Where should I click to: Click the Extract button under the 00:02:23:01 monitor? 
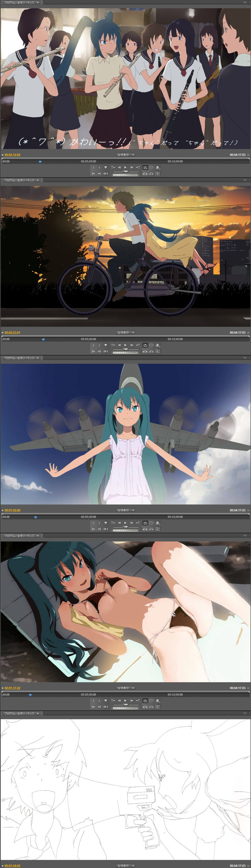click(x=152, y=351)
